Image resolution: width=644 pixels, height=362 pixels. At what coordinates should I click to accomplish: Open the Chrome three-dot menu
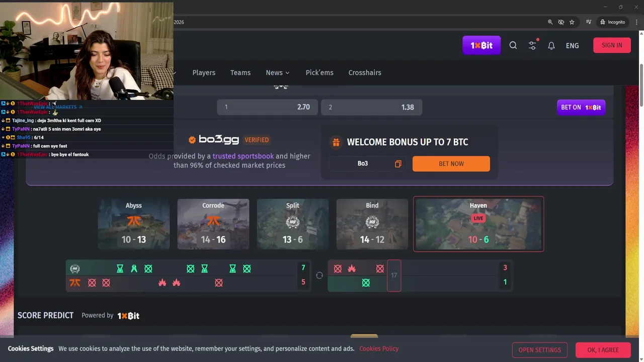[636, 22]
